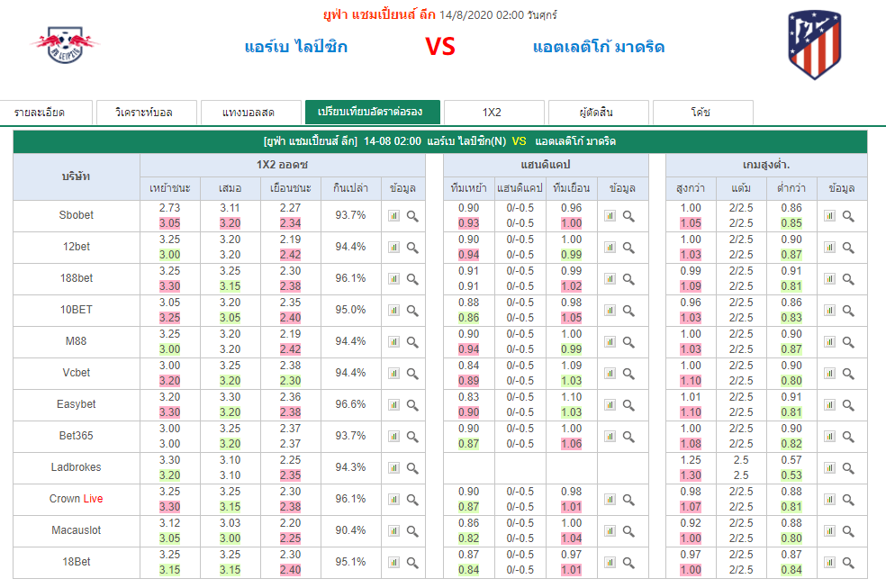Click the Macauslot company name
The height and width of the screenshot is (588, 886).
coord(77,530)
